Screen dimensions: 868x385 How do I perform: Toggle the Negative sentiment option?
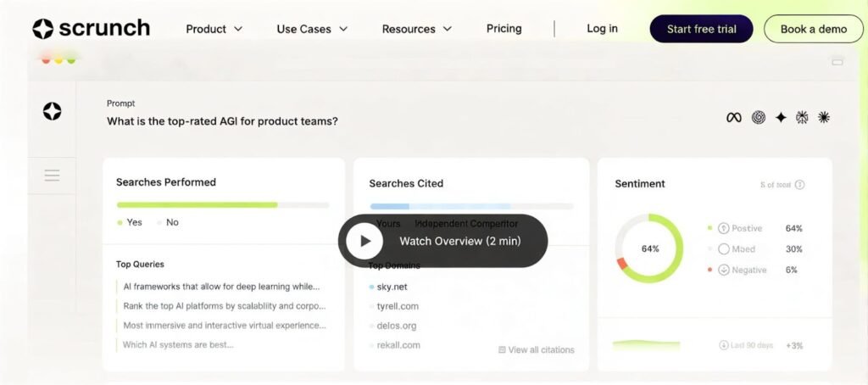tap(723, 270)
